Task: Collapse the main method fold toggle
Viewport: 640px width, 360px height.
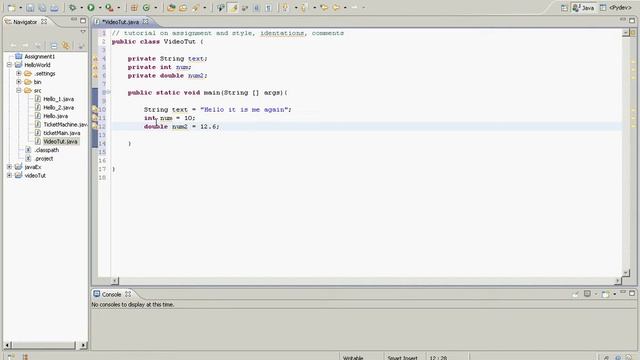Action: [109, 92]
